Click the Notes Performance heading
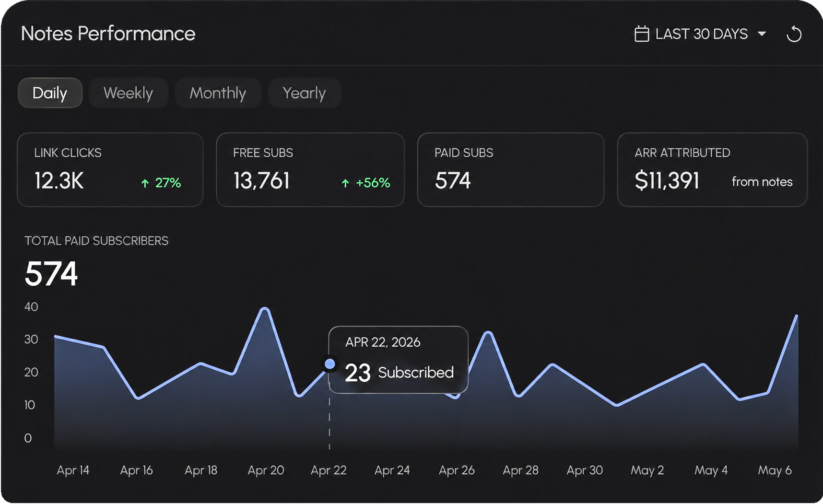 (108, 34)
